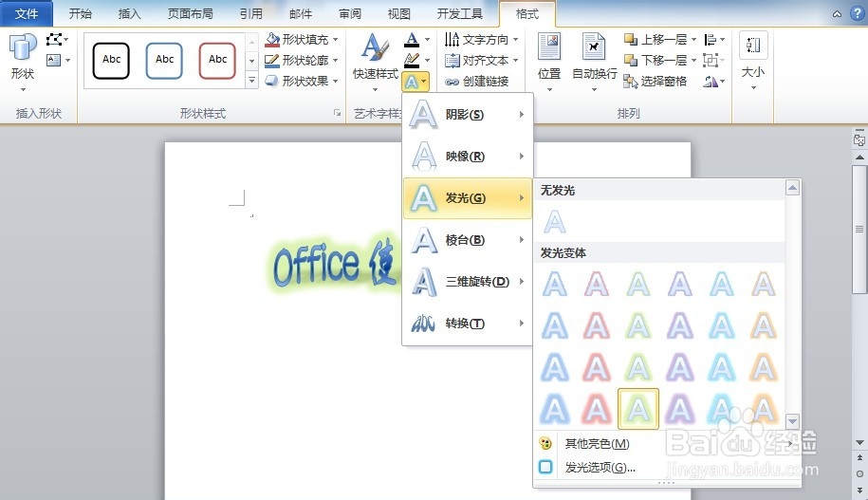Click the Edit Shape icon

tap(57, 39)
